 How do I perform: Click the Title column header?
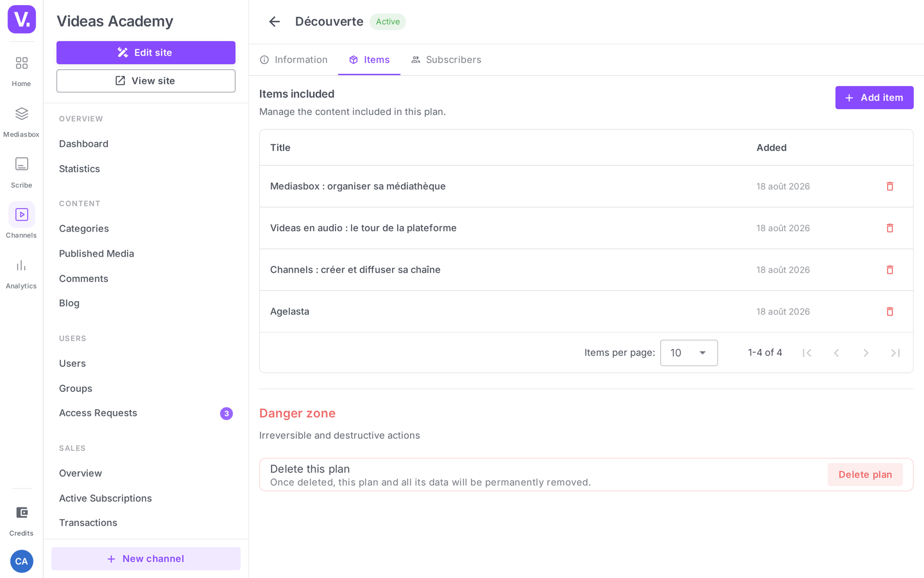click(x=280, y=147)
